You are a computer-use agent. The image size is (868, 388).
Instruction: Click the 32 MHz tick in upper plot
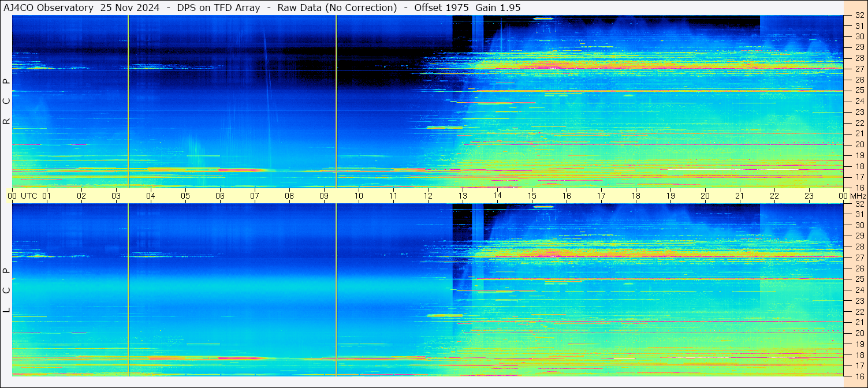[x=859, y=16]
